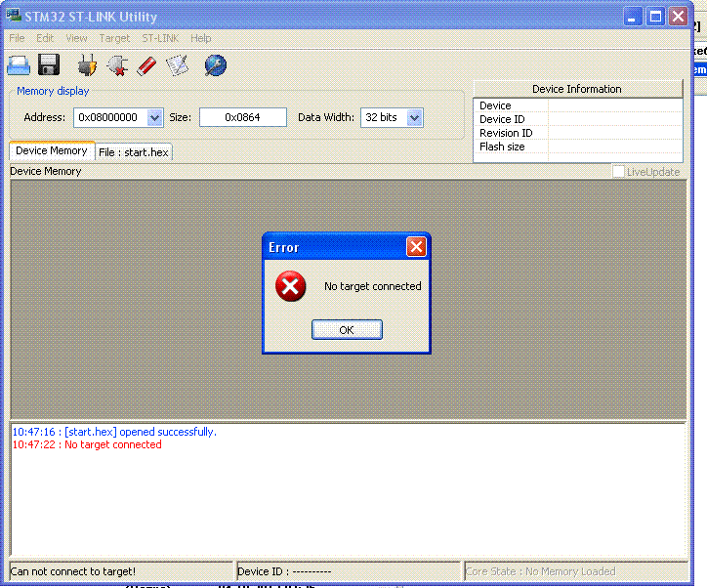Screen dimensions: 707x588
Task: Close the ST-LINK Utility window
Action: coord(678,17)
